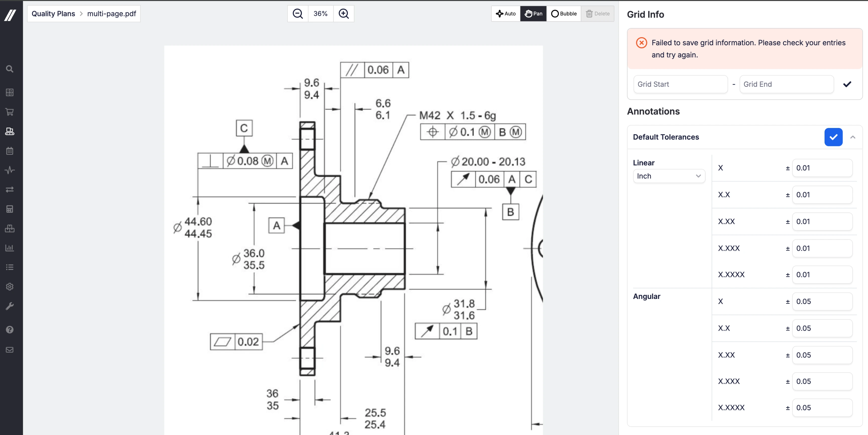Toggle the Default Tolerances blue checkbox
Screen dimensions: 868x435
click(x=833, y=137)
